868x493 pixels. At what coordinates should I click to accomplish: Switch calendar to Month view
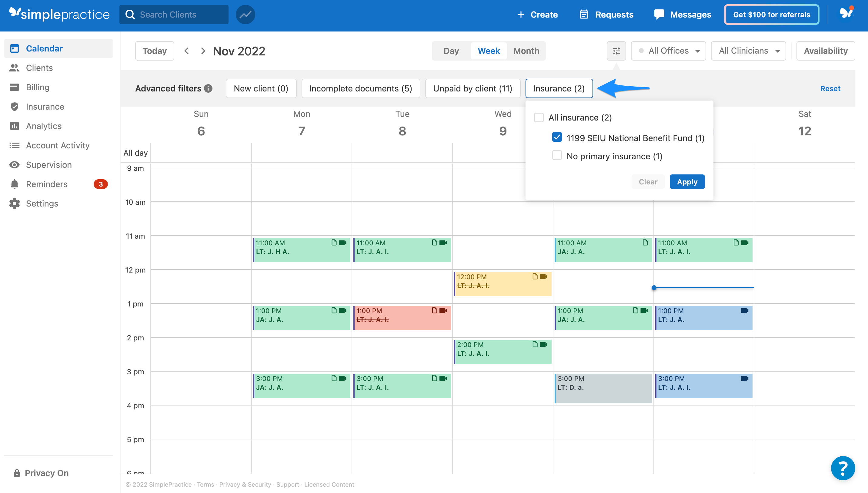[526, 51]
